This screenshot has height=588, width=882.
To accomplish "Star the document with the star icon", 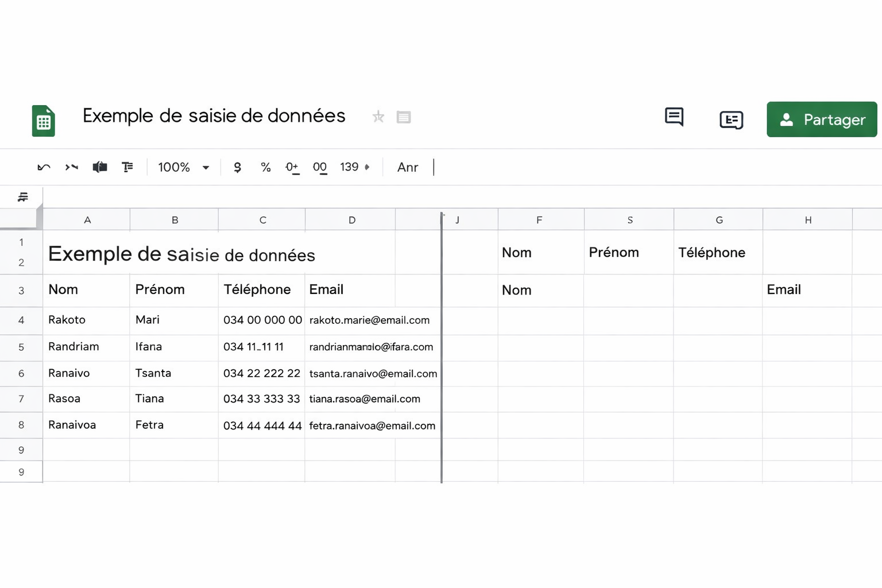I will (x=378, y=117).
